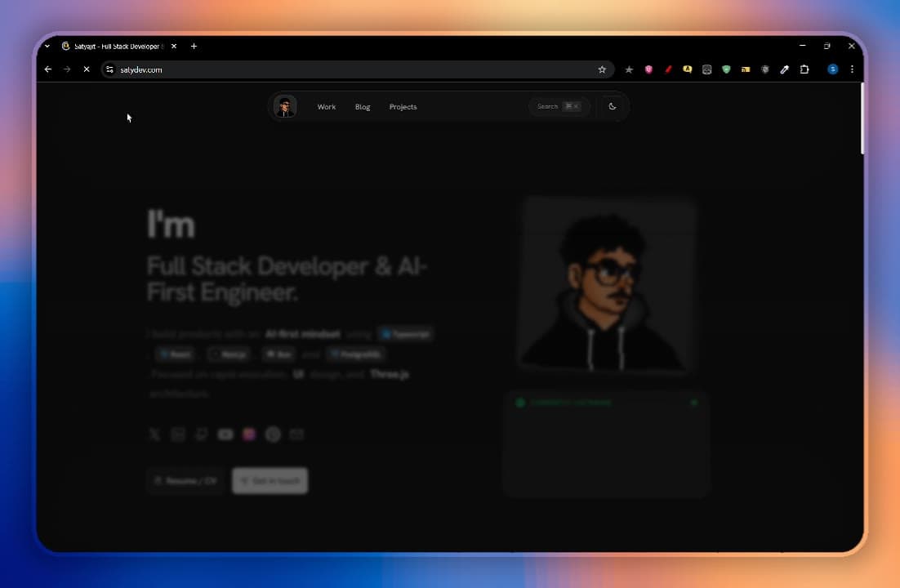Click the Full Stack Developer heading
The height and width of the screenshot is (588, 900).
pyautogui.click(x=287, y=279)
